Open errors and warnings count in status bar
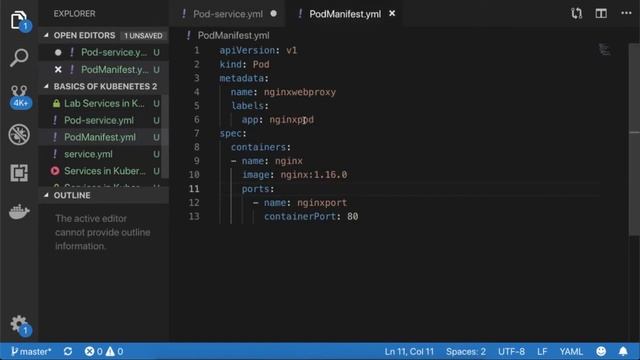Screen dimensions: 640x360 (104, 351)
